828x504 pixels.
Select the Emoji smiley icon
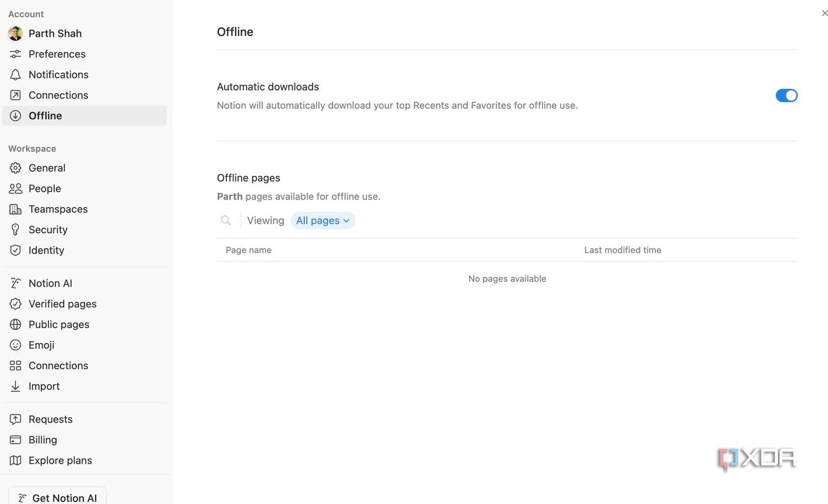coord(15,345)
